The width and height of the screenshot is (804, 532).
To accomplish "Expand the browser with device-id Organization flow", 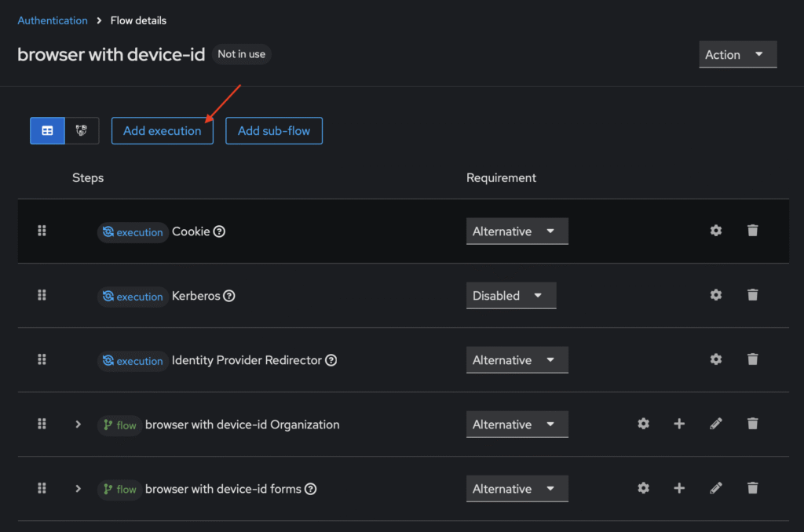I will (x=78, y=425).
